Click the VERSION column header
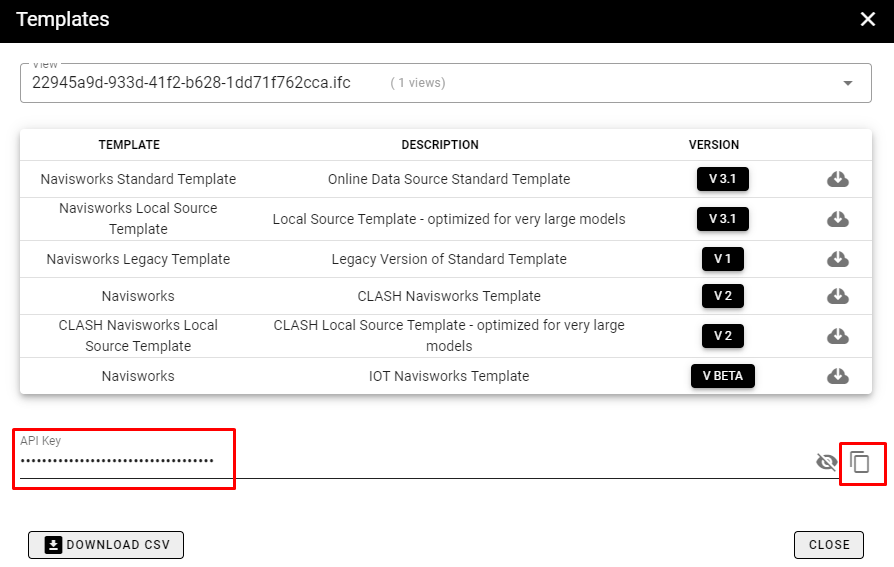This screenshot has height=567, width=894. (714, 145)
